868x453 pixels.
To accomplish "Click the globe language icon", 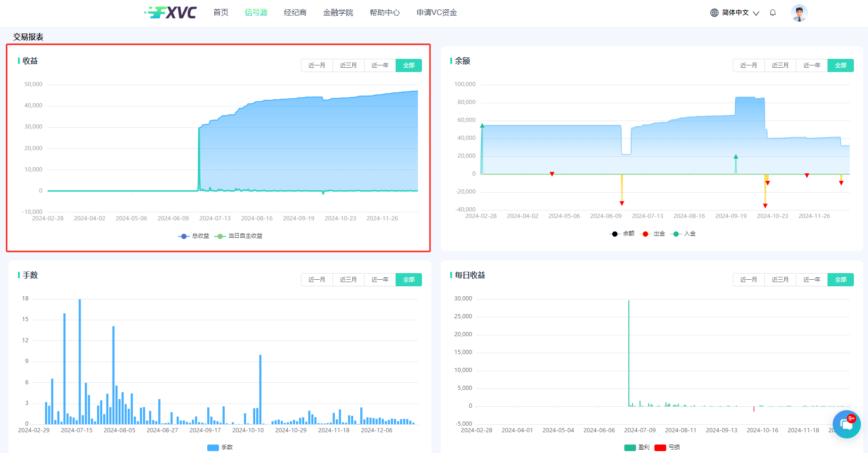I will point(714,13).
